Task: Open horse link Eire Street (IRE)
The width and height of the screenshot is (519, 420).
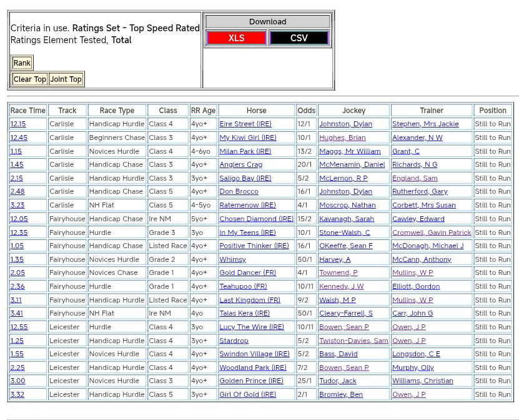Action: 245,124
